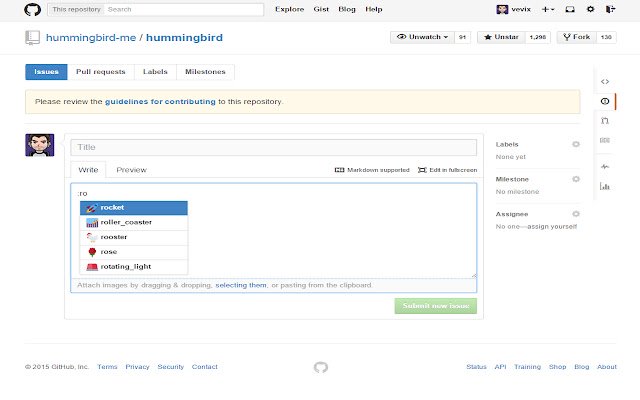View the 1,298 stargazers count

tap(538, 37)
